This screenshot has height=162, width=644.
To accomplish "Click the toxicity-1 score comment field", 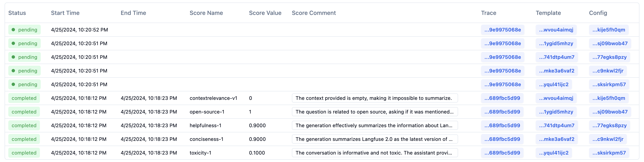I will coord(375,153).
